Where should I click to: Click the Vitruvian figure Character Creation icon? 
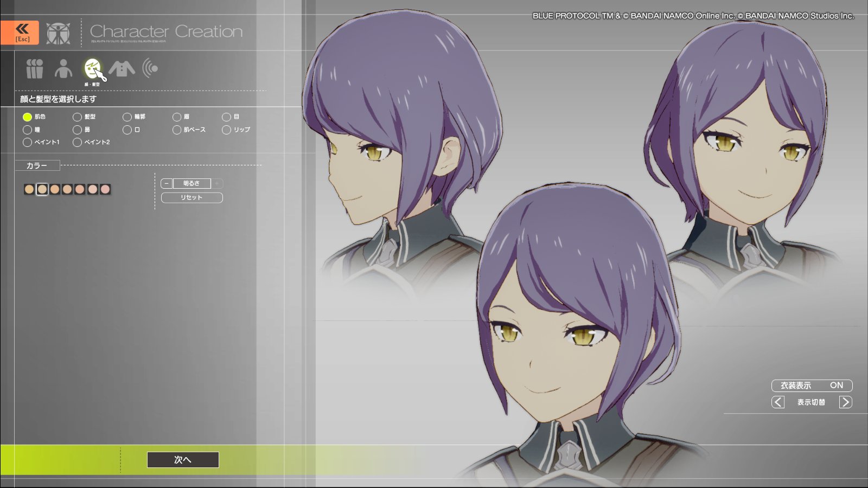click(x=58, y=33)
